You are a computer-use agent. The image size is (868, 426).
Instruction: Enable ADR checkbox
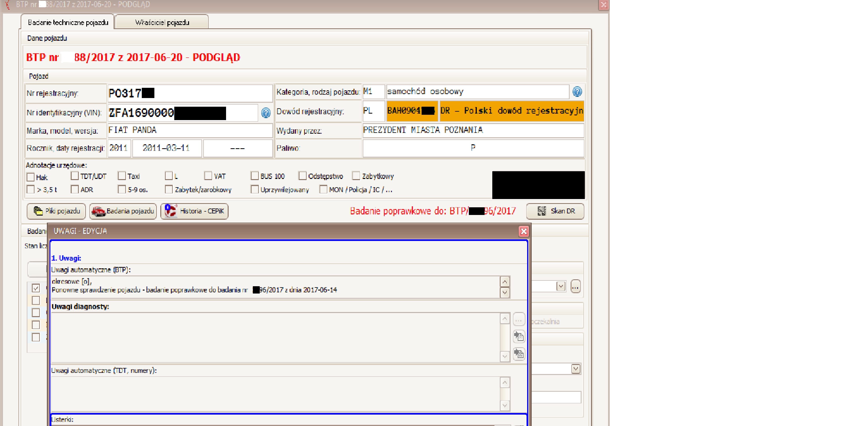pos(74,190)
